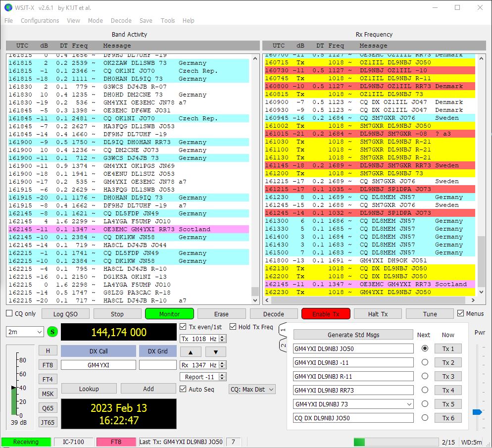The height and width of the screenshot is (448, 492).
Task: Open the Configurations menu
Action: pyautogui.click(x=40, y=20)
